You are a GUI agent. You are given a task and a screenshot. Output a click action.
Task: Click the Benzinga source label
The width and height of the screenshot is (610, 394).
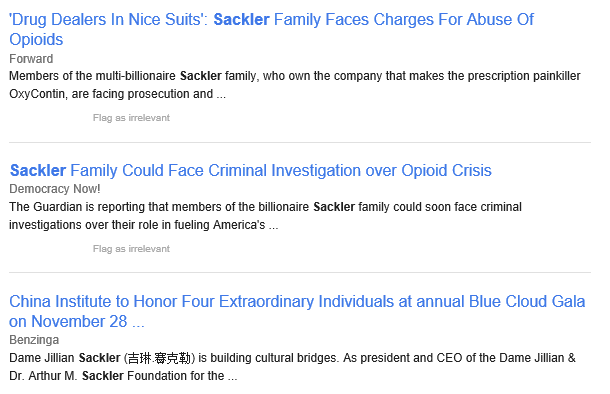point(34,340)
